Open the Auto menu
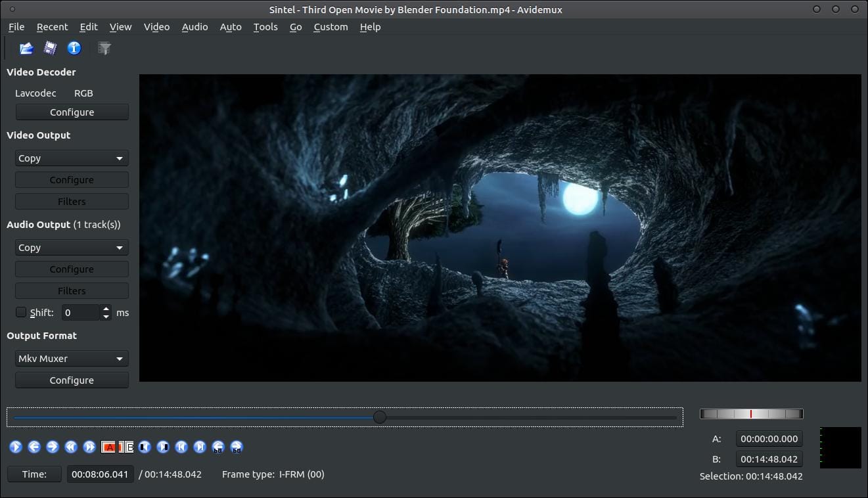Screen dimensions: 868x498 tap(231, 27)
